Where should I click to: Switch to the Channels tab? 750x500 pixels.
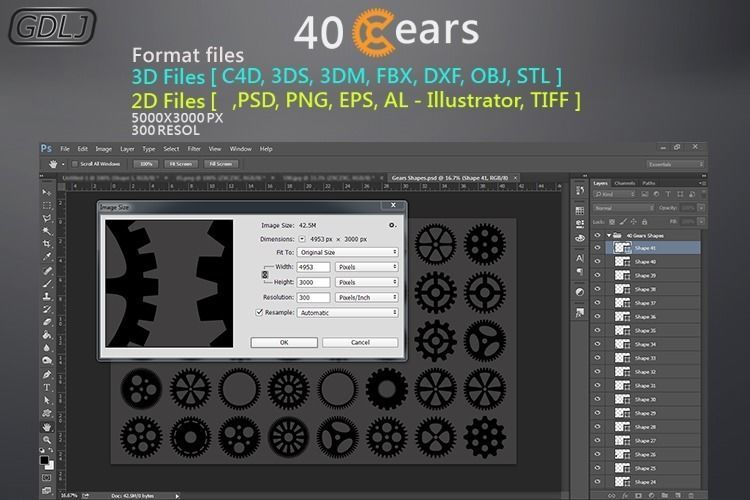624,183
